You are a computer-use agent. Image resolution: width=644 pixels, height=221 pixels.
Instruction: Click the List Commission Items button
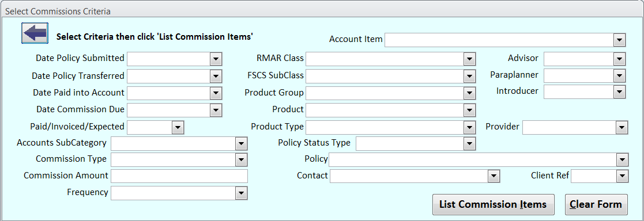(x=494, y=204)
